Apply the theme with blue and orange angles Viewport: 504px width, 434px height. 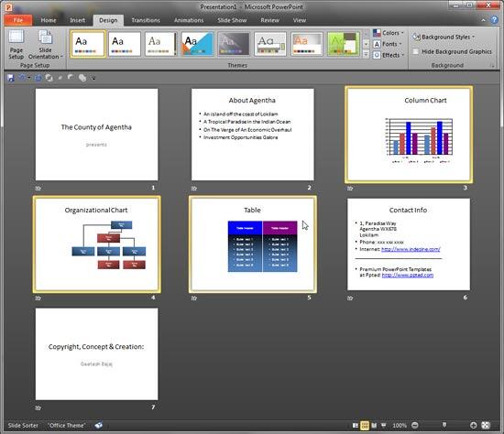pyautogui.click(x=197, y=44)
